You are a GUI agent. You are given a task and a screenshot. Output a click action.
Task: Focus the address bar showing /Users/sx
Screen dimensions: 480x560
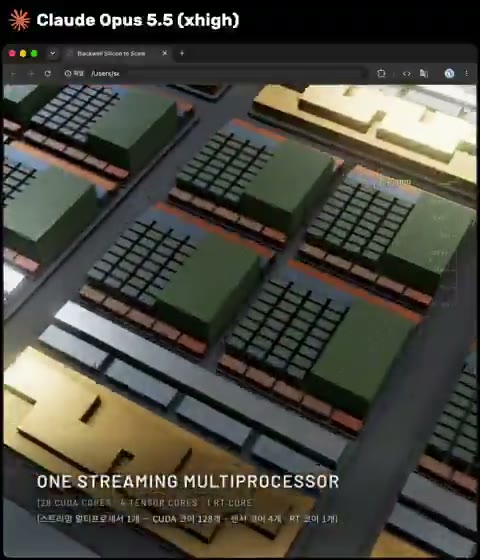tap(214, 73)
